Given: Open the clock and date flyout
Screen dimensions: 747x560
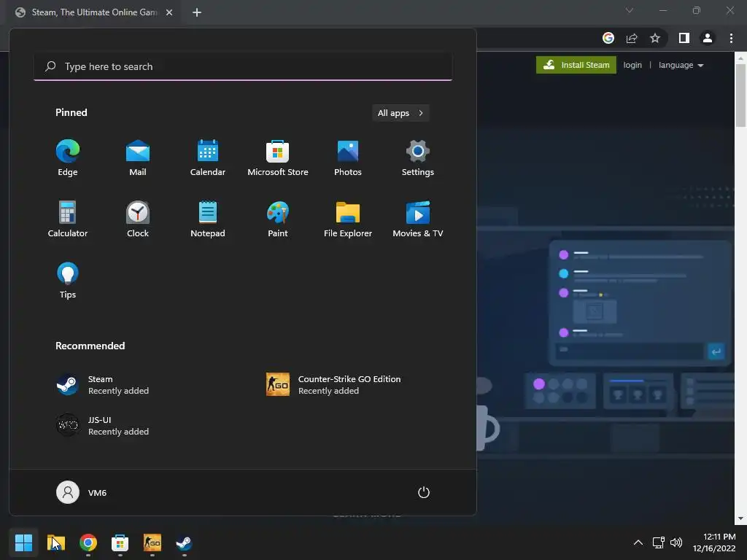Looking at the screenshot, I should [x=714, y=542].
